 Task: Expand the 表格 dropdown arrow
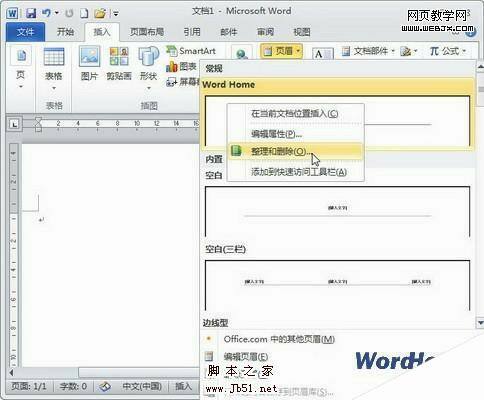tap(54, 88)
